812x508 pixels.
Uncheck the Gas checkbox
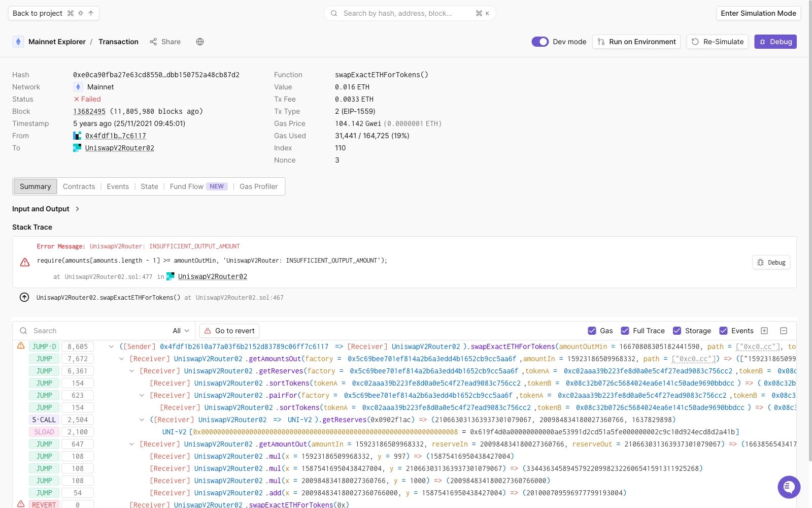click(592, 331)
